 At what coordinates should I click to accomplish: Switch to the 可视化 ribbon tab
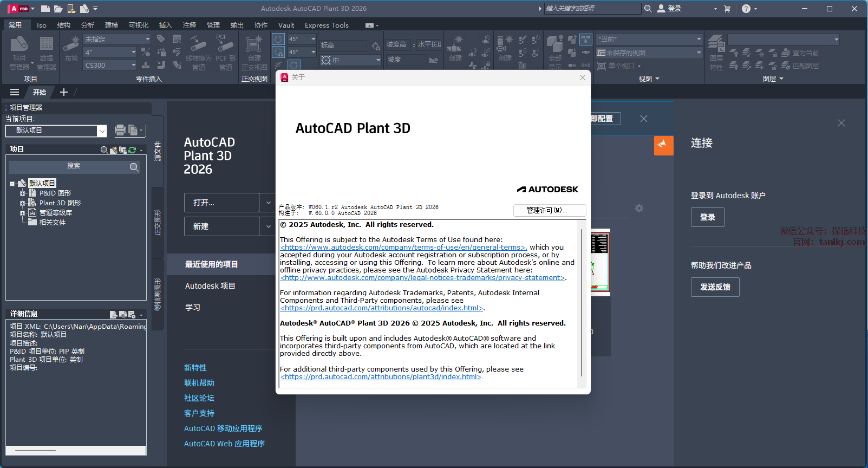(x=138, y=25)
